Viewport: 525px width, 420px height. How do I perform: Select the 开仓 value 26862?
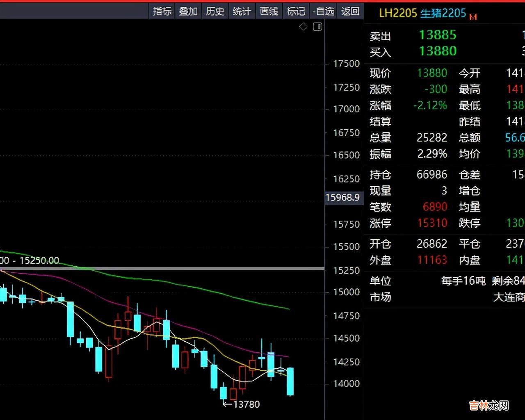432,244
